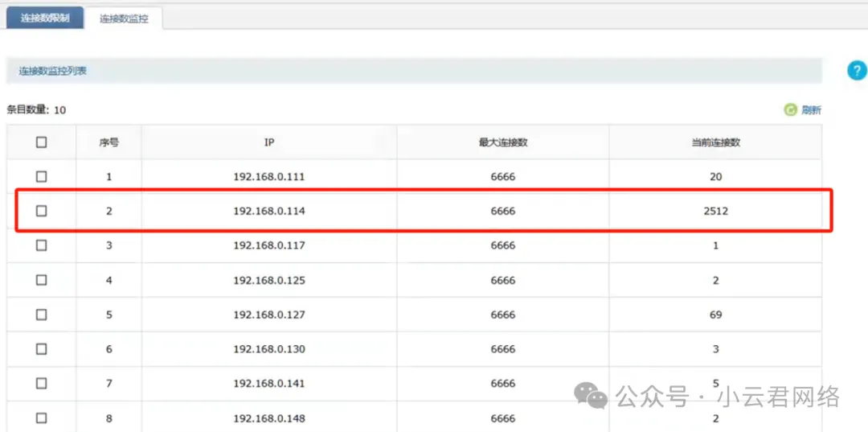The height and width of the screenshot is (432, 868).
Task: Click the 序号 column header
Action: tap(109, 142)
